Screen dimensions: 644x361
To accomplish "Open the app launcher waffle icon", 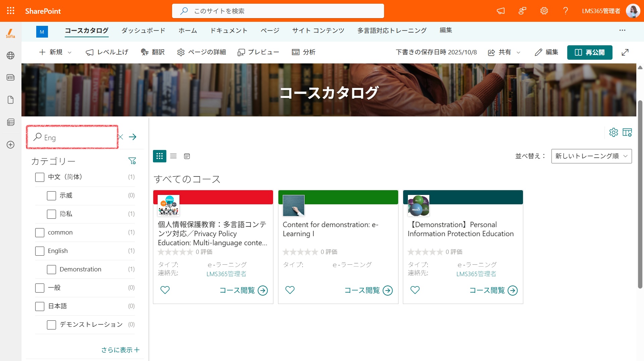I will click(x=11, y=11).
